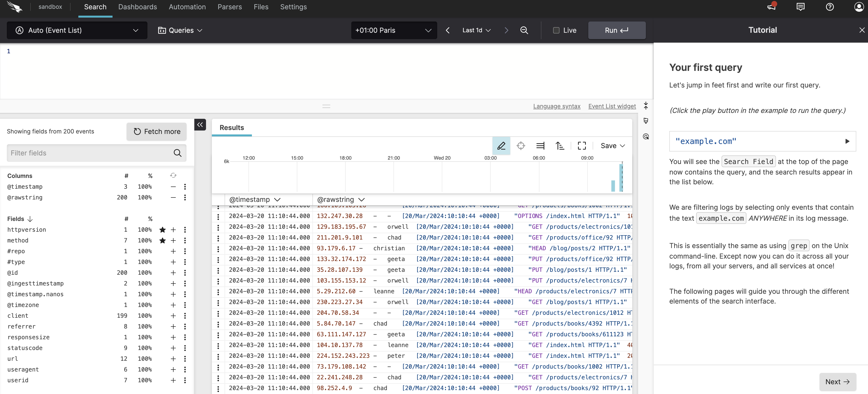Image resolution: width=868 pixels, height=394 pixels.
Task: Click the zoom out magnifier icon
Action: pyautogui.click(x=524, y=30)
